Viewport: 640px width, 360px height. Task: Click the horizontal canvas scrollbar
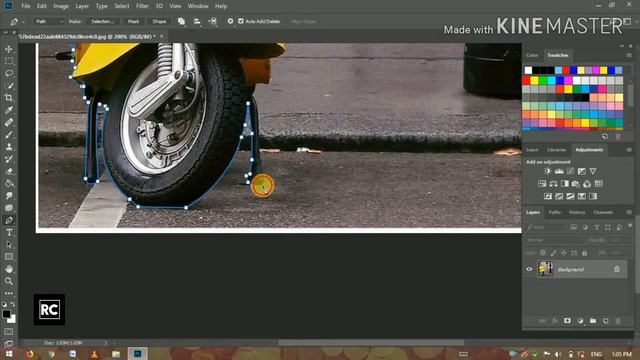point(371,342)
